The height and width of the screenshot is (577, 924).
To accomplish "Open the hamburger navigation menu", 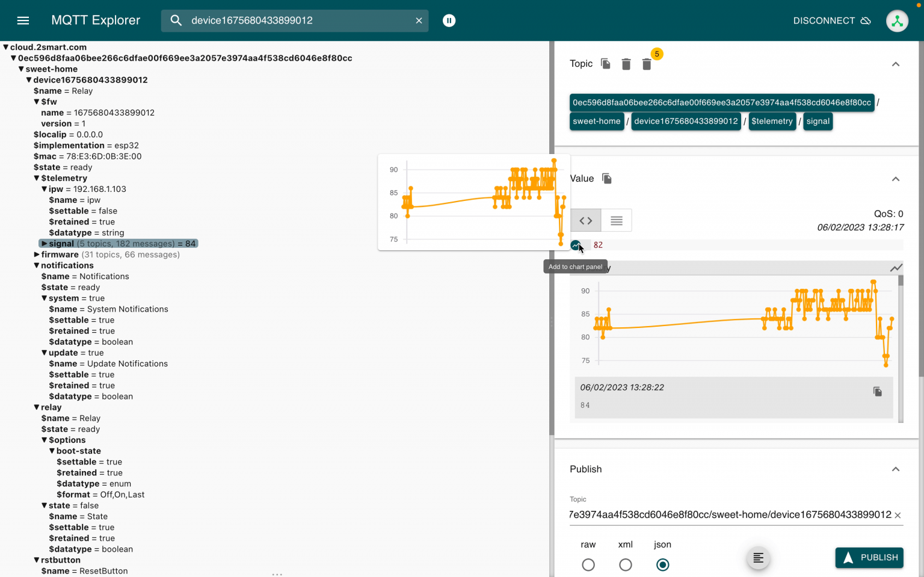I will click(23, 20).
